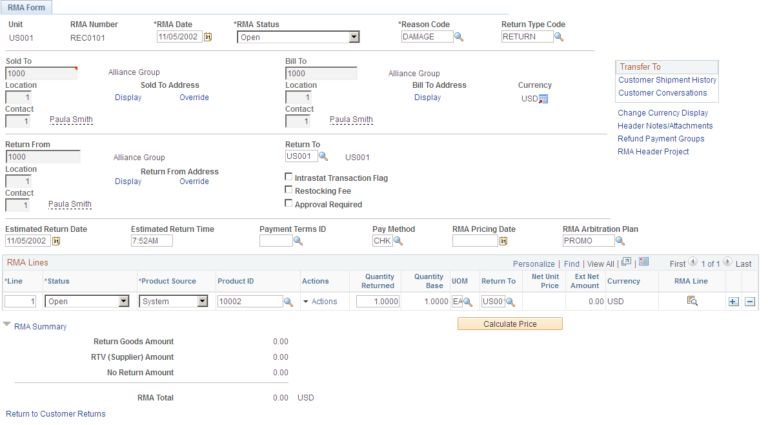Open the RMA Date calendar picker
Viewport: 768px width, 425px height.
208,37
